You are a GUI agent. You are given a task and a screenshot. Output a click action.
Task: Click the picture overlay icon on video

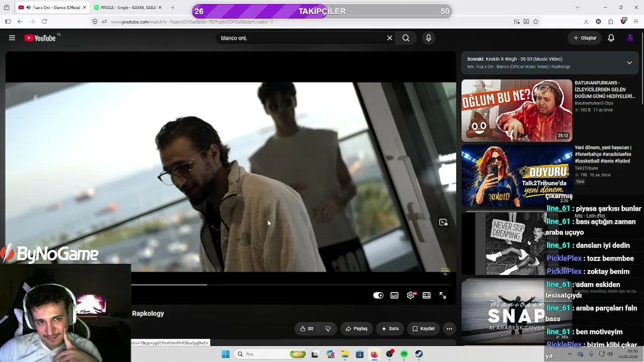[443, 222]
